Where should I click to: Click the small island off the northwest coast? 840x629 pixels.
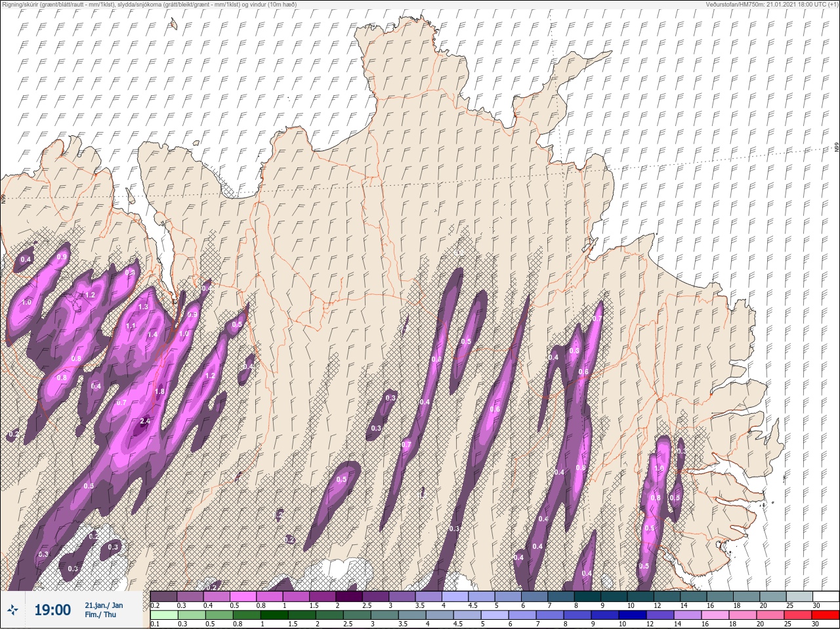tap(173, 24)
